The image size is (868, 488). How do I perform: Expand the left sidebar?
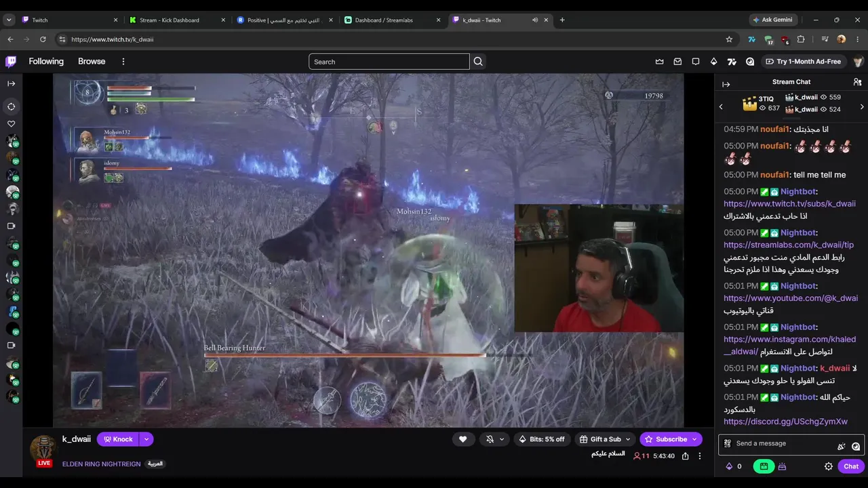[11, 84]
